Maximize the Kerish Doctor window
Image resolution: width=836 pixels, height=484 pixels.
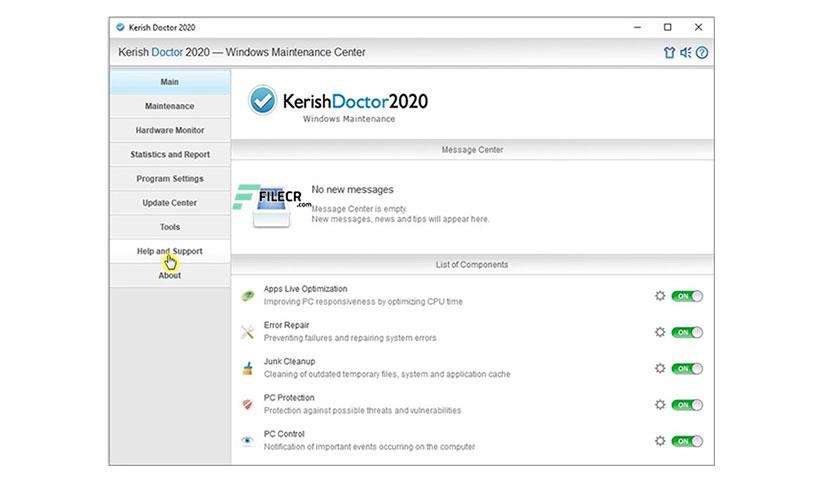tap(668, 27)
